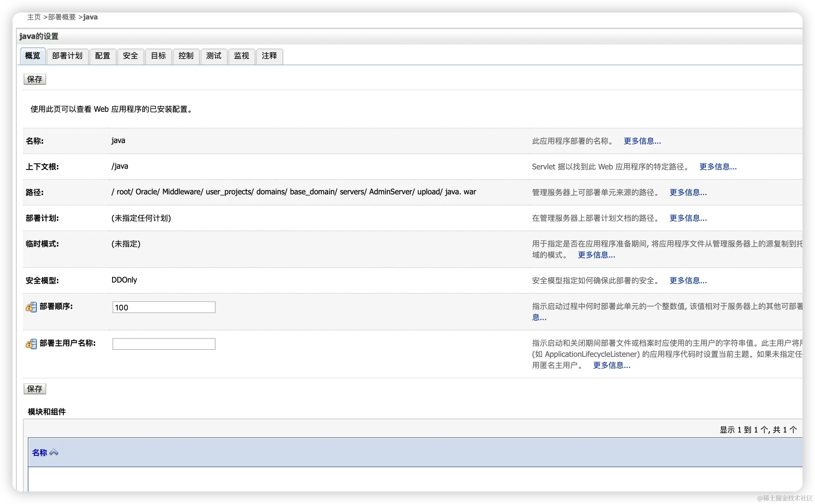The width and height of the screenshot is (815, 504).
Task: Go to the 目标 tab
Action: point(158,56)
